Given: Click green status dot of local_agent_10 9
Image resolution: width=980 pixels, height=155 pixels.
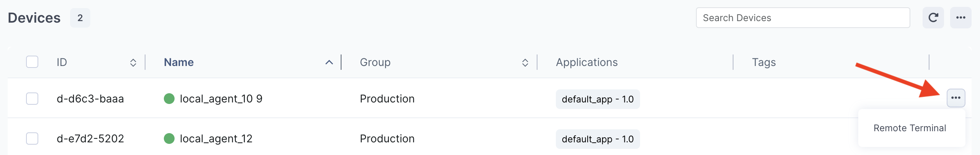Looking at the screenshot, I should tap(169, 99).
